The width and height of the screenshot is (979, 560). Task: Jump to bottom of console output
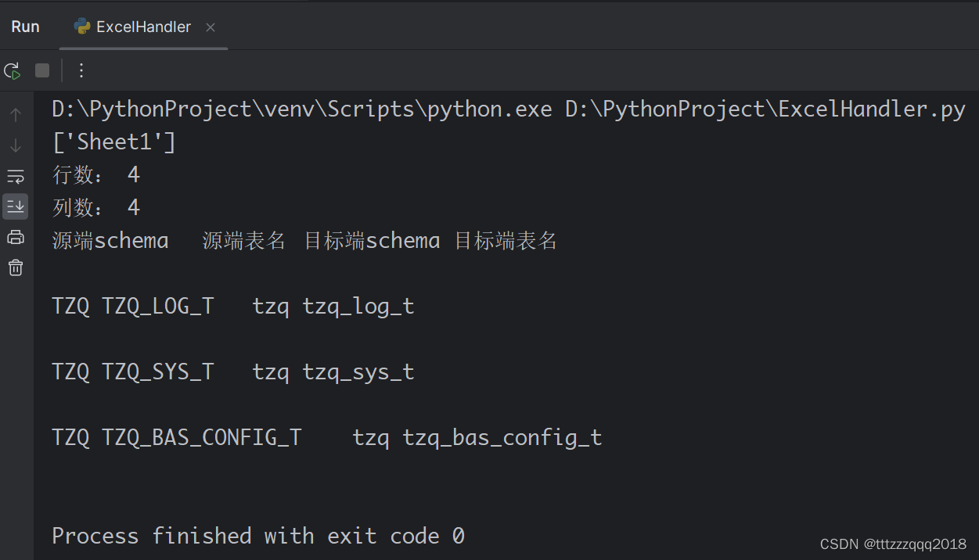coord(15,145)
